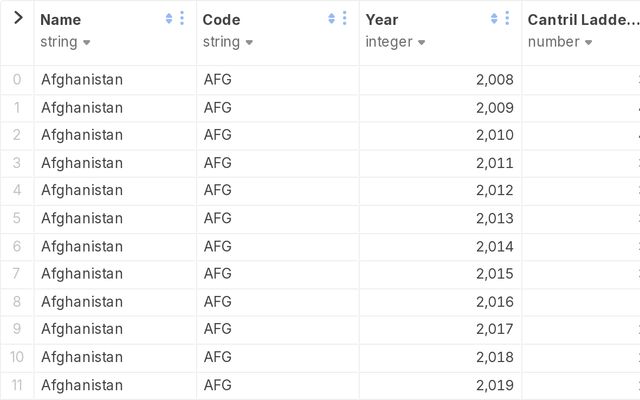This screenshot has height=400, width=640.
Task: Select row number 0
Action: [17, 79]
